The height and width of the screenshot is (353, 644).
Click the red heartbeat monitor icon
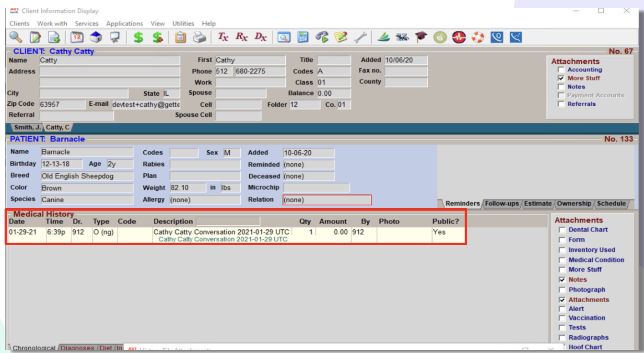tap(459, 37)
